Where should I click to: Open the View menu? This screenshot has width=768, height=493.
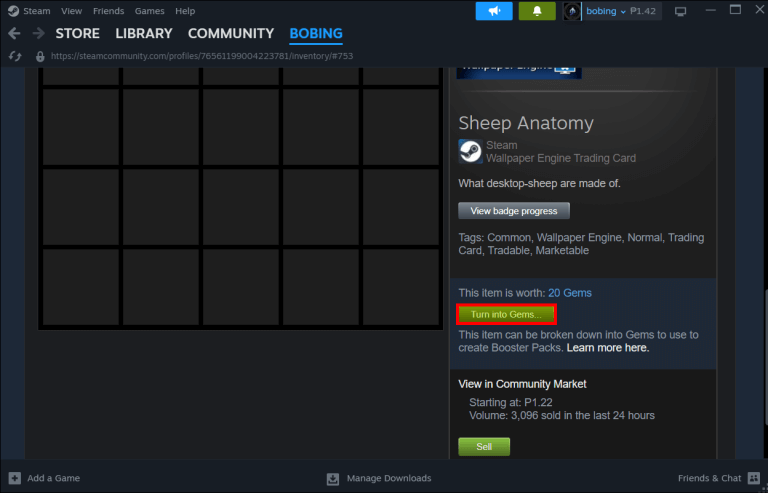[x=72, y=11]
